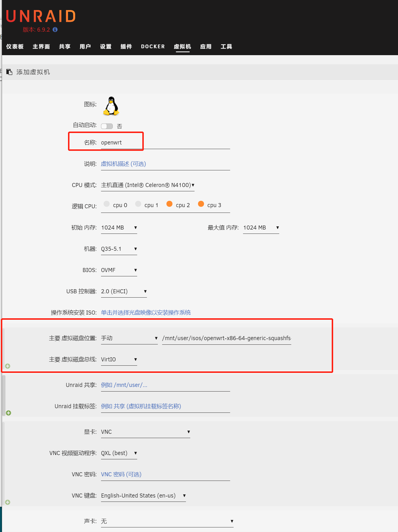Click the Unraid share path field
The width and height of the screenshot is (398, 532).
coord(166,385)
